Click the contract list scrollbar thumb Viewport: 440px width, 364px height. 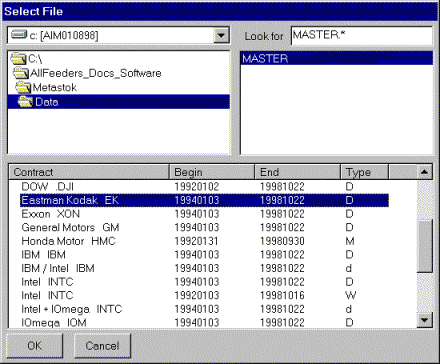(x=424, y=246)
